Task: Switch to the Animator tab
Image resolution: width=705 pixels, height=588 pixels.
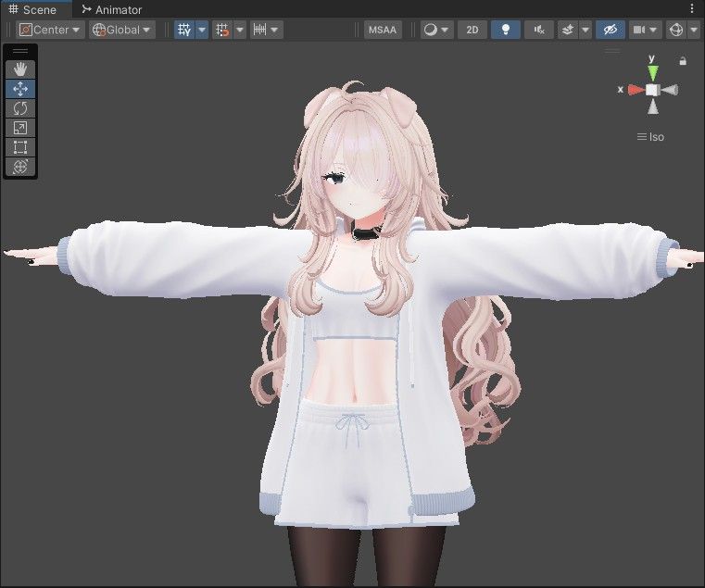Action: (x=112, y=9)
